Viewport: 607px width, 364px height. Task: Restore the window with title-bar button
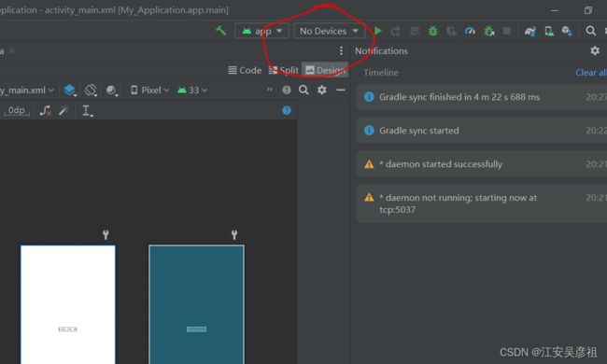point(588,10)
